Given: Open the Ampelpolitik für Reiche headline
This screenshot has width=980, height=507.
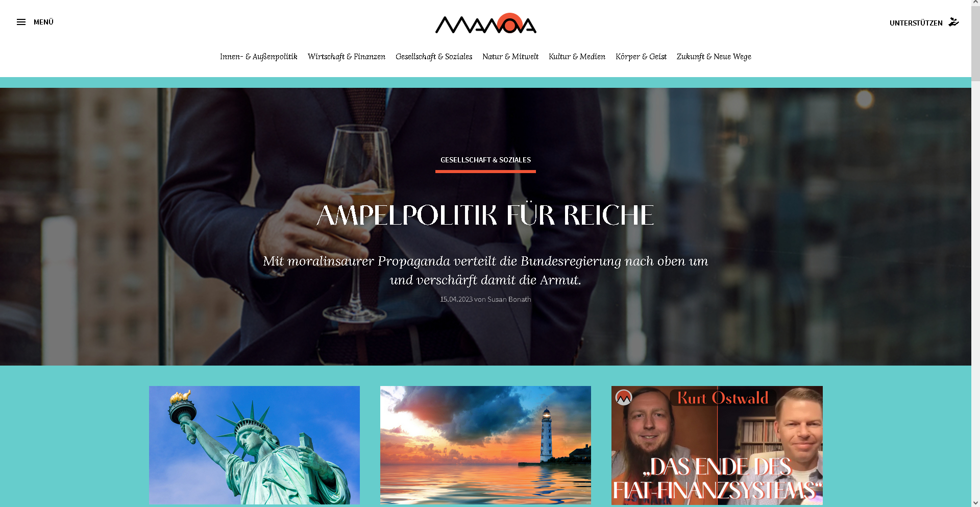Looking at the screenshot, I should tap(485, 215).
